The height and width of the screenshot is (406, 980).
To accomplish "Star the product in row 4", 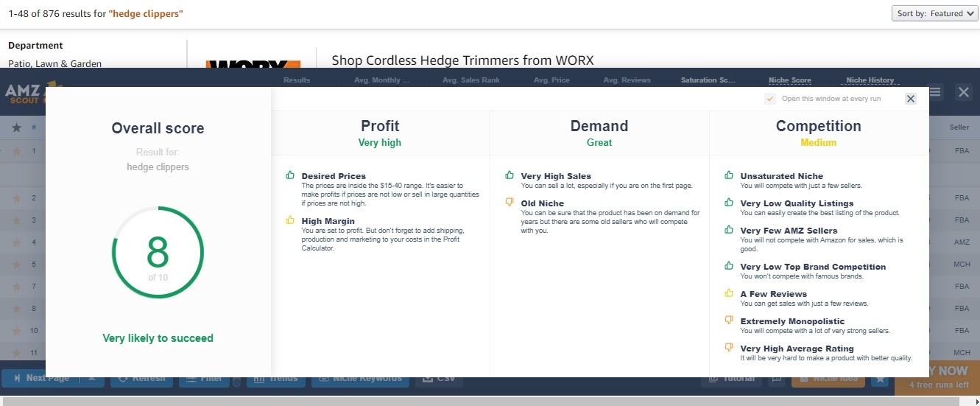I will point(16,242).
